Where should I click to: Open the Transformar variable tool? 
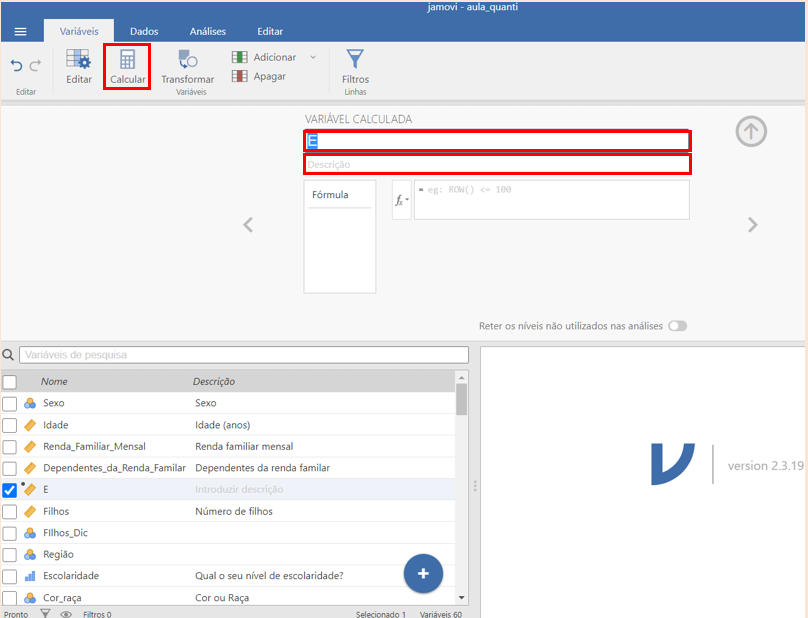[187, 60]
